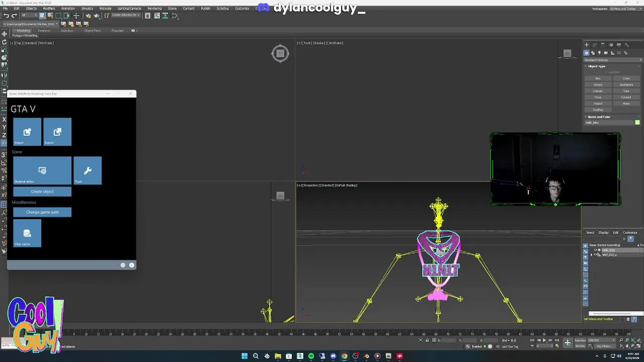The width and height of the screenshot is (644, 362).
Task: Open the Material editor tile
Action: pos(42,170)
